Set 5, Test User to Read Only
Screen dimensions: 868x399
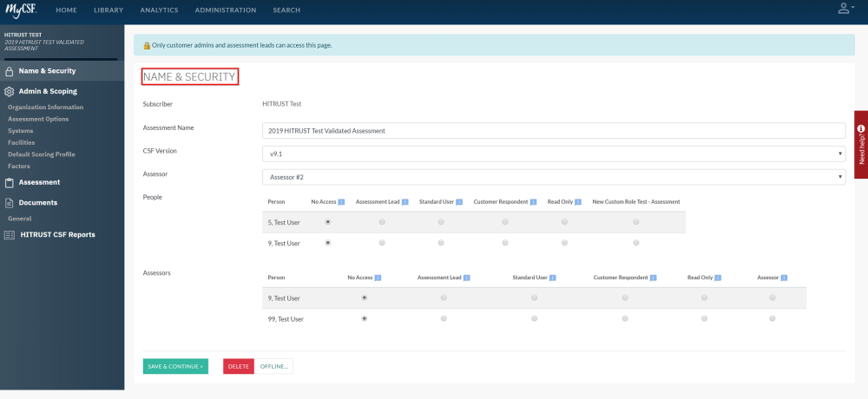pyautogui.click(x=564, y=222)
